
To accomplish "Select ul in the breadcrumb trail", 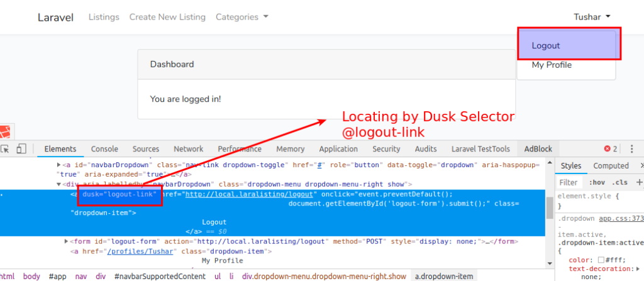I will click(x=217, y=276).
